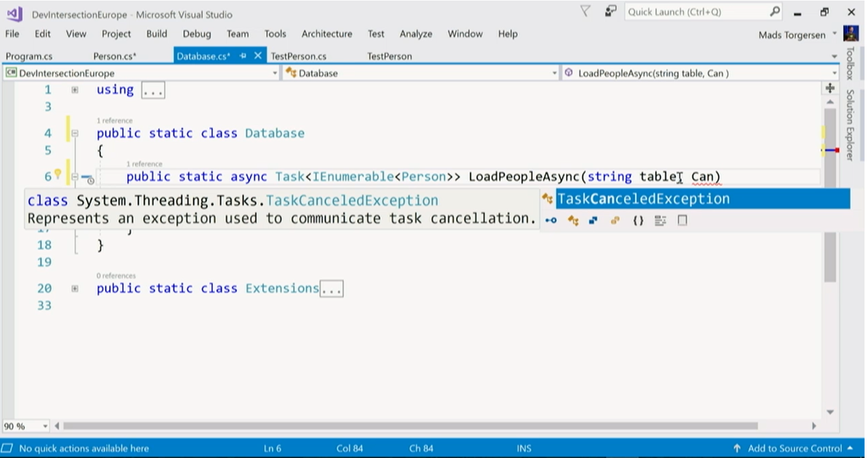Click the '1 reference' CodeLens above Database class
The image size is (868, 458).
pyautogui.click(x=114, y=120)
